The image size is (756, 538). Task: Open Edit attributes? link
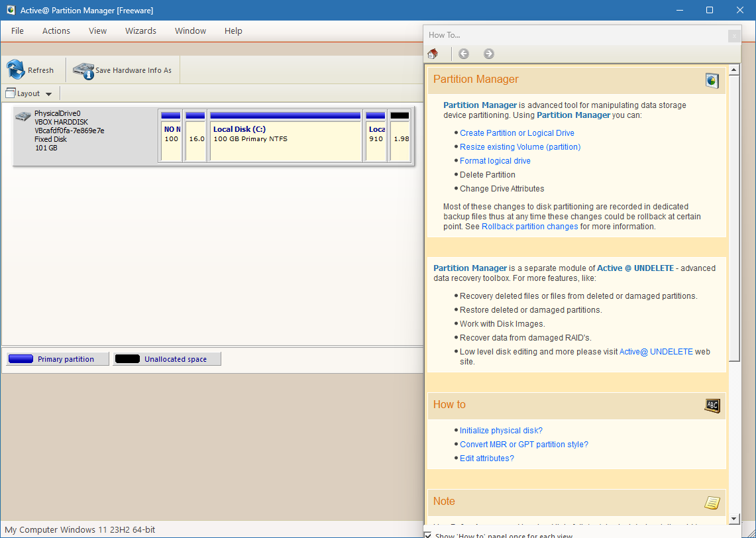pyautogui.click(x=487, y=458)
